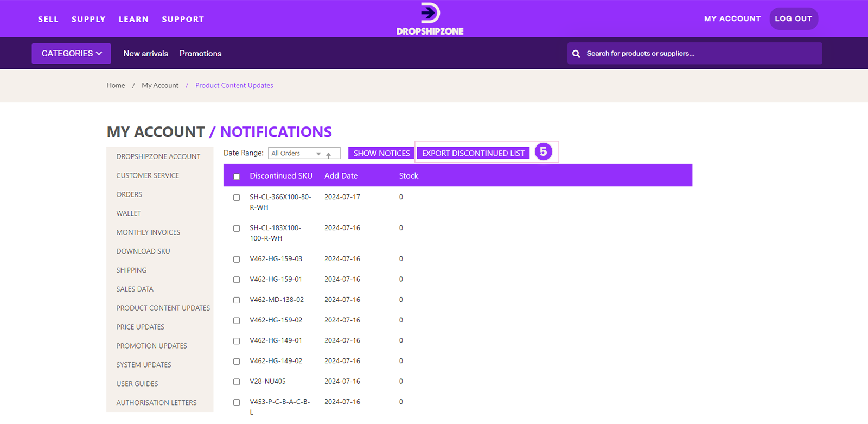
Task: Click the Stock column header
Action: click(409, 176)
